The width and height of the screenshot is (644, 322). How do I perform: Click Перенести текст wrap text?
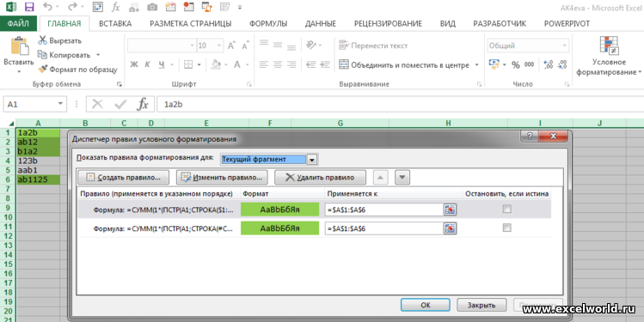[x=373, y=46]
